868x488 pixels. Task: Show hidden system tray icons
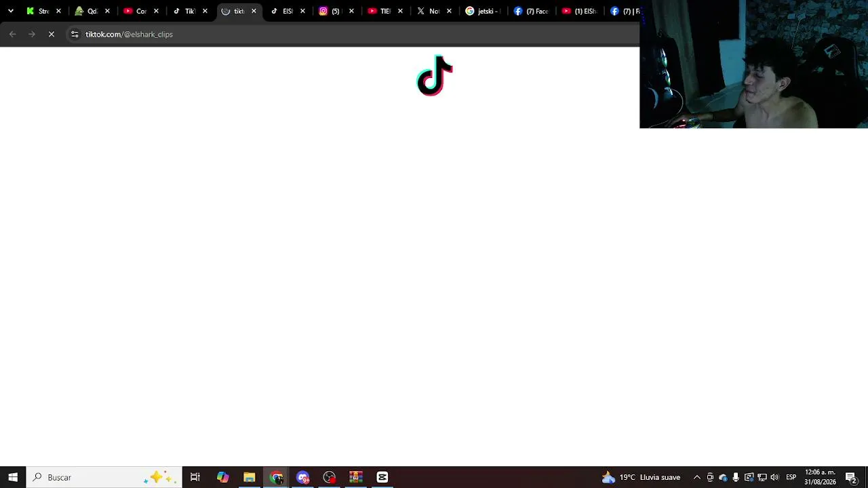(696, 477)
